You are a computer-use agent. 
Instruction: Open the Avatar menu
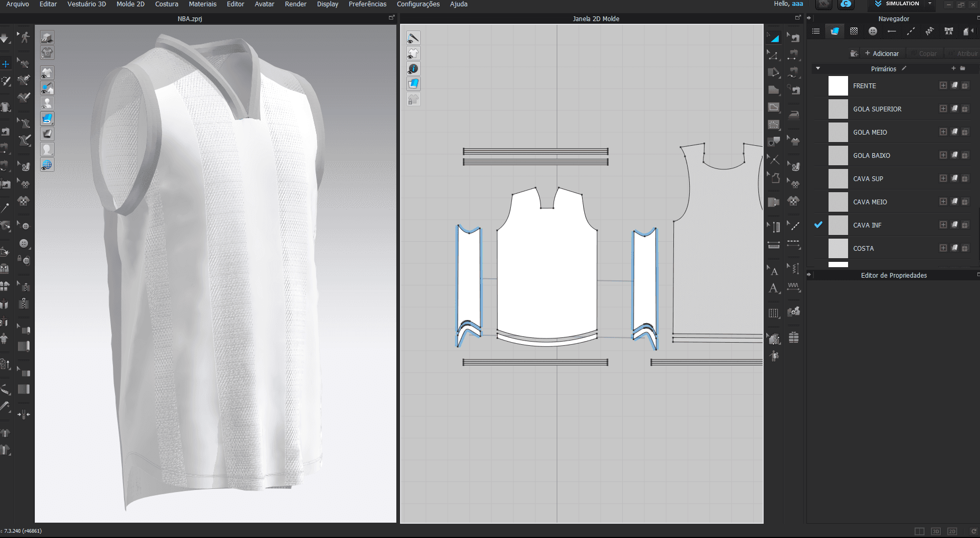click(264, 4)
